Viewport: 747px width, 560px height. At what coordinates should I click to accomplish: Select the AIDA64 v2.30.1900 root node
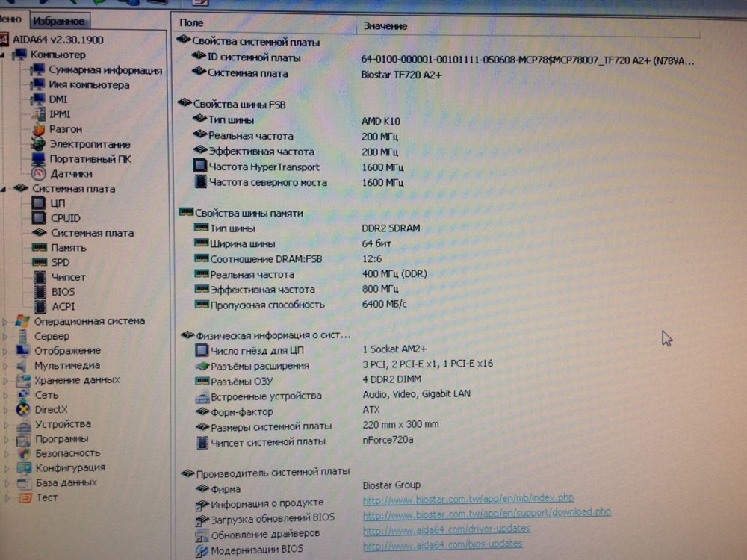pyautogui.click(x=58, y=40)
